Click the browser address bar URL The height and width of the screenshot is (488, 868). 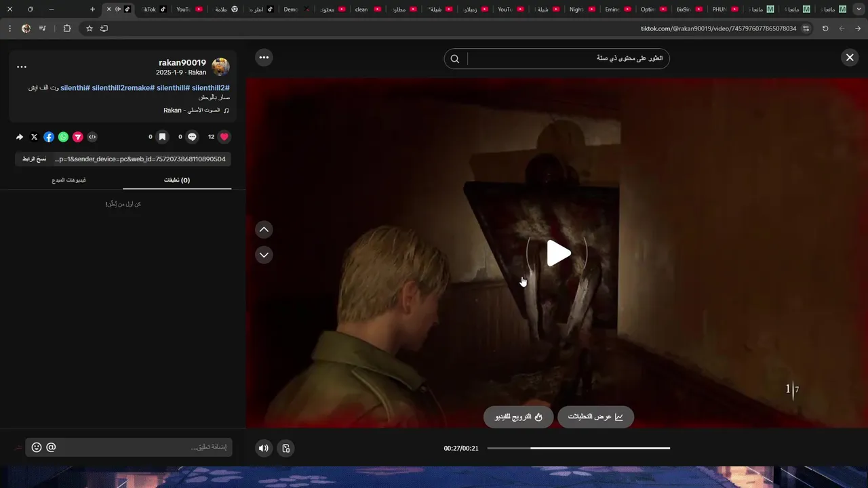tap(718, 28)
